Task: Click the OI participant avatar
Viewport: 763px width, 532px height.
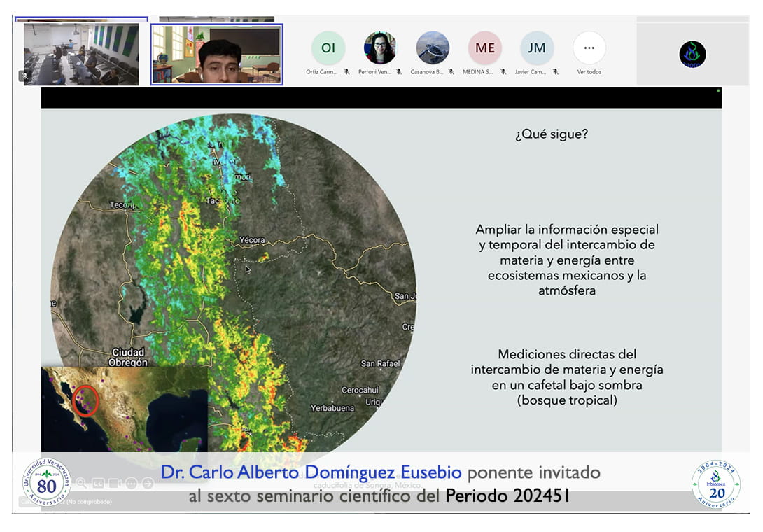Action: [x=328, y=48]
